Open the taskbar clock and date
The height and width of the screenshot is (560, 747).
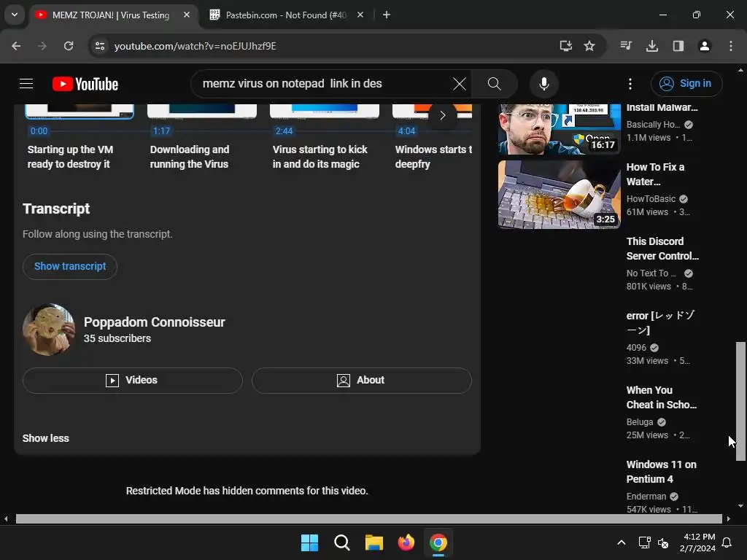click(698, 542)
